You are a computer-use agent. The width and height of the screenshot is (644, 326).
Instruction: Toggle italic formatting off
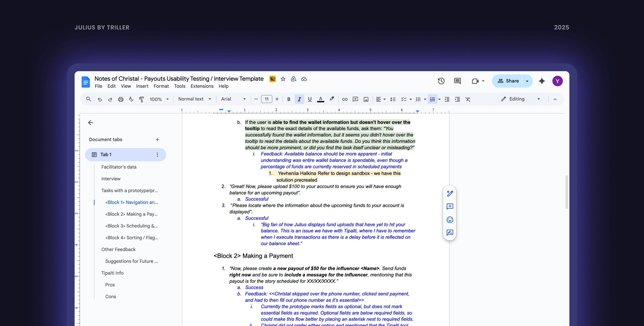[x=299, y=99]
